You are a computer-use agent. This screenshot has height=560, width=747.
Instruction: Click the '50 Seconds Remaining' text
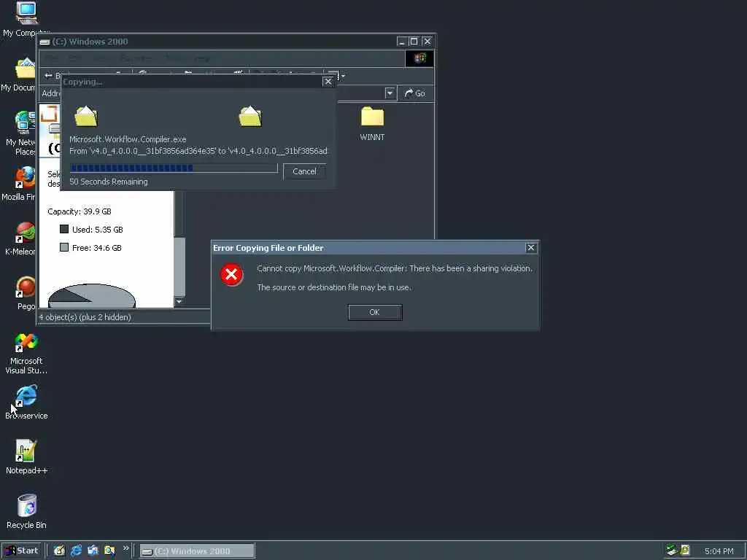109,182
